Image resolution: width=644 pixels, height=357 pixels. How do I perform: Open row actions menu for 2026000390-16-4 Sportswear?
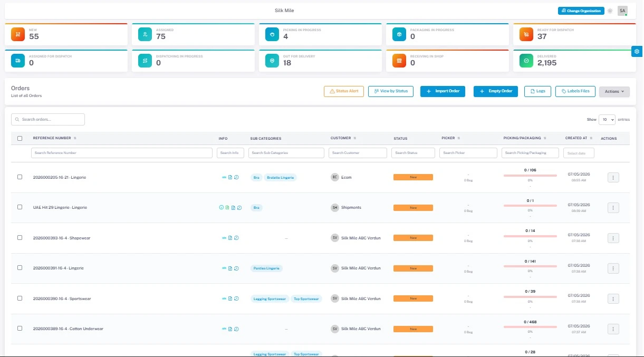[613, 298]
